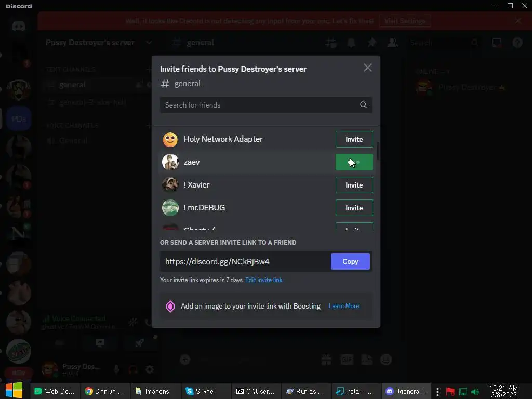Open the PDs server icon
532x399 pixels.
pyautogui.click(x=19, y=118)
